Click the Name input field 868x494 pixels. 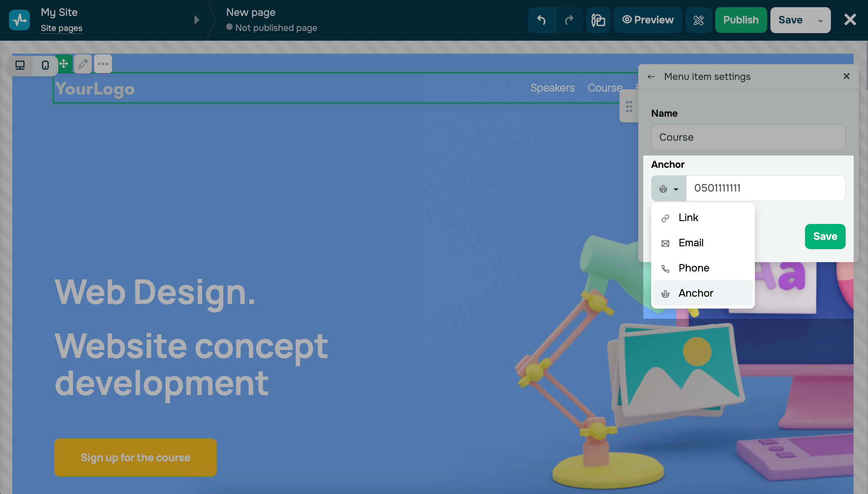748,137
